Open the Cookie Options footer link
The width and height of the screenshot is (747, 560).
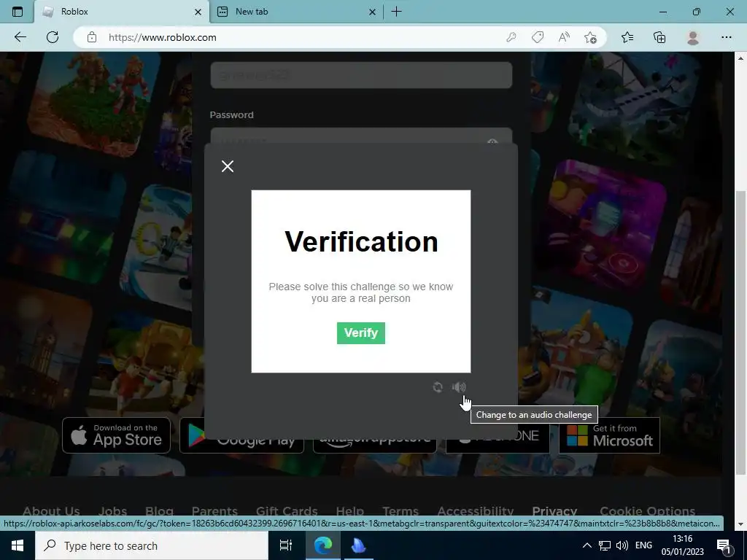pyautogui.click(x=648, y=511)
